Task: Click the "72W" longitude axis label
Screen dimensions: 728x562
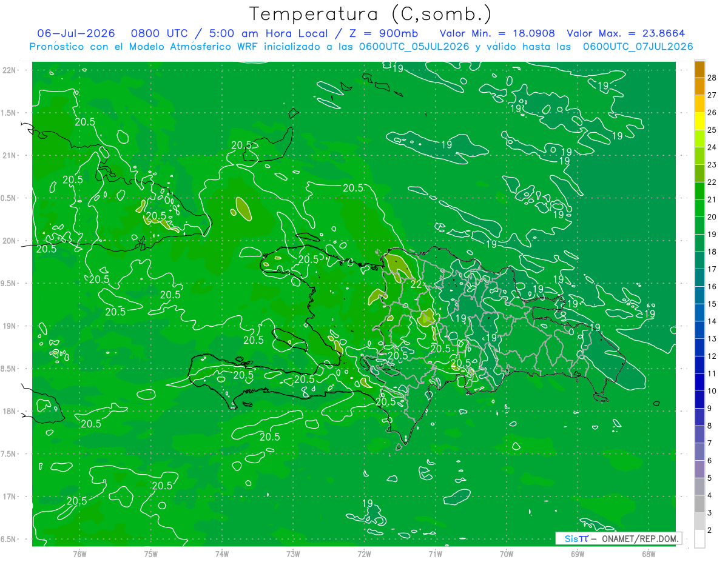Action: click(x=364, y=553)
